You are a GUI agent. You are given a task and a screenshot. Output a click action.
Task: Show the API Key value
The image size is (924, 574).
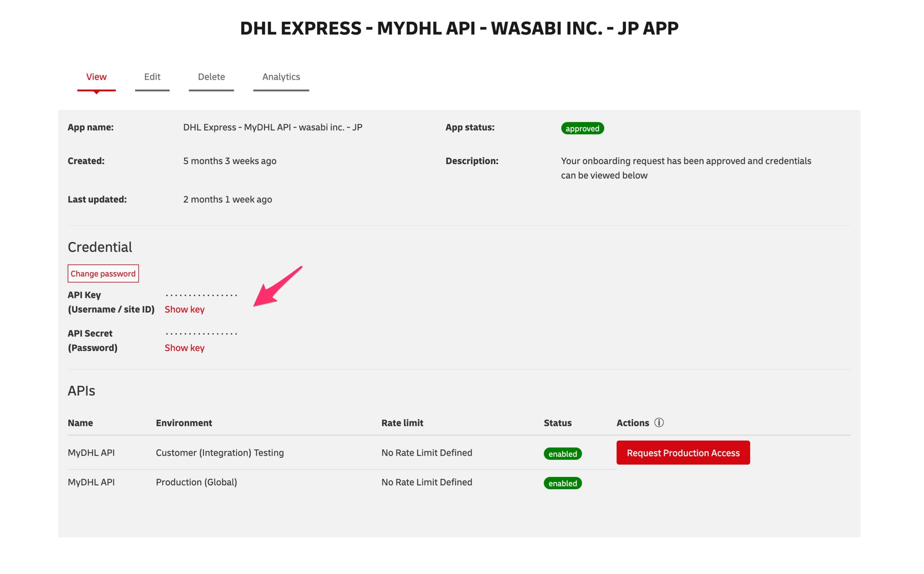point(185,309)
